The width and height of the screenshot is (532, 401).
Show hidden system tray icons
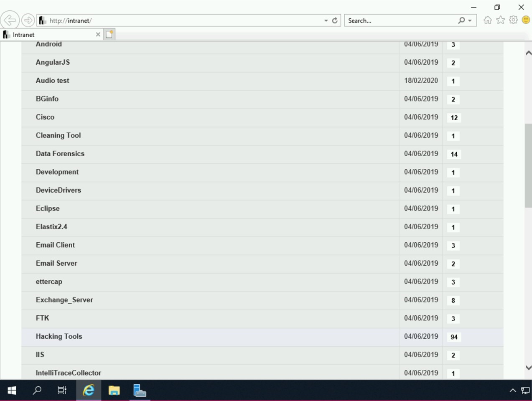(x=512, y=391)
